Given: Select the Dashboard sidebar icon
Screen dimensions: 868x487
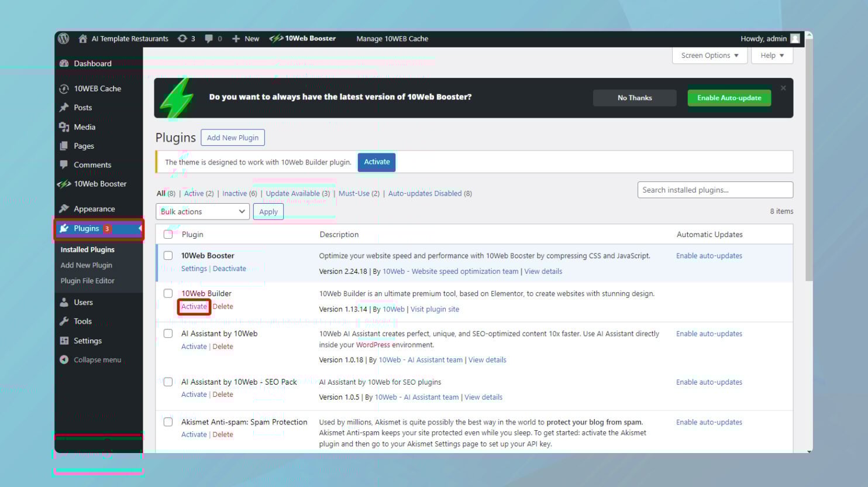Looking at the screenshot, I should click(x=64, y=63).
